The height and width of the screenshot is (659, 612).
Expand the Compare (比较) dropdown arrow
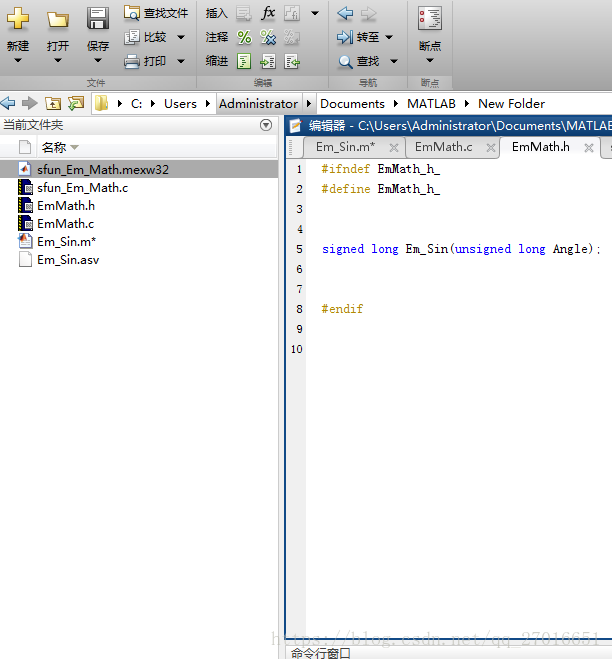click(x=181, y=37)
